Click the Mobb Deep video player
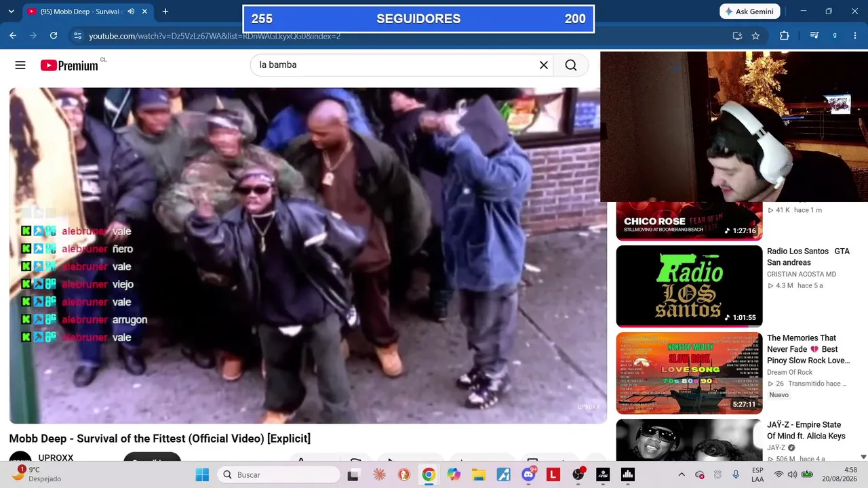Image resolution: width=868 pixels, height=488 pixels. coord(308,256)
